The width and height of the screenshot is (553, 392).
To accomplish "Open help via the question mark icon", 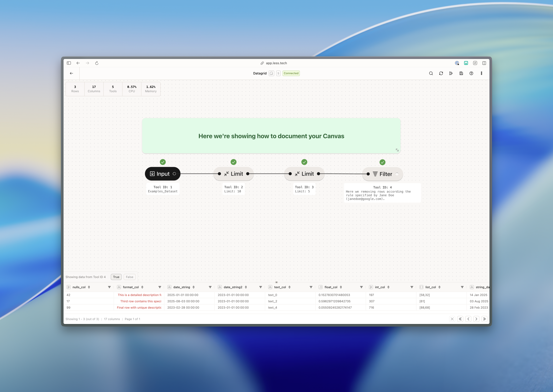I will (471, 73).
